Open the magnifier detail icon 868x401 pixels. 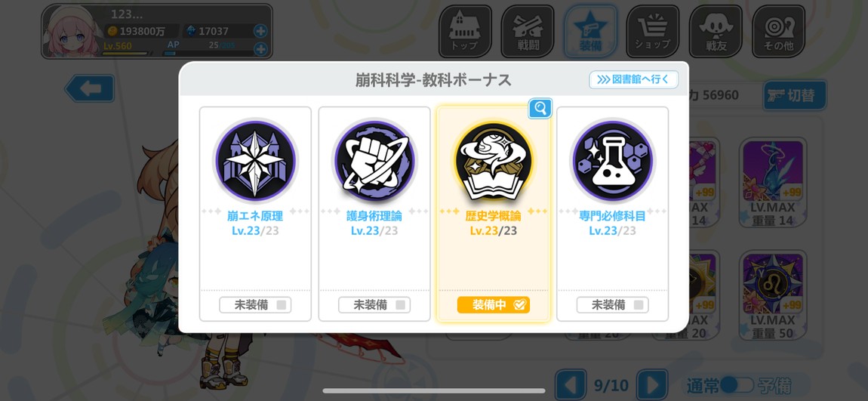click(x=540, y=109)
